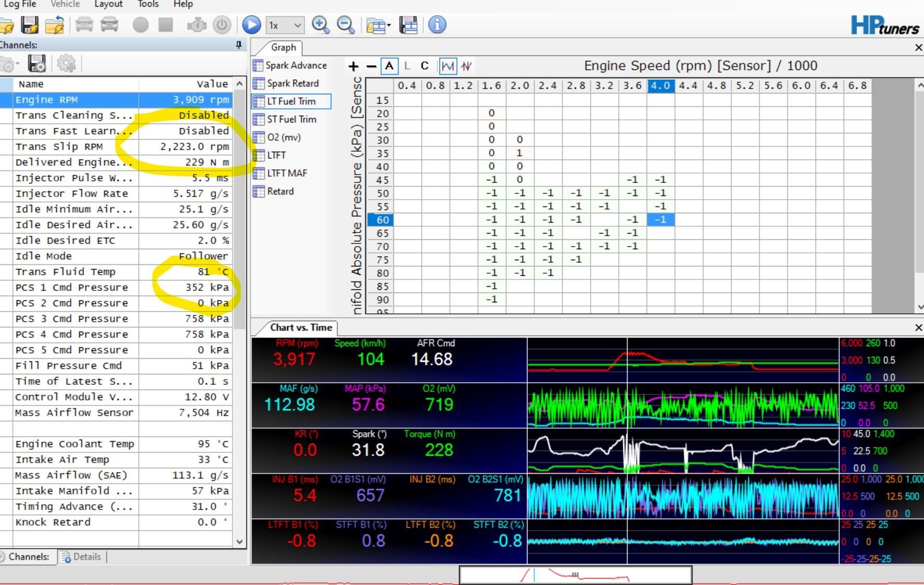Click the zoom out magnifier icon
Screen dimensions: 924x585
pyautogui.click(x=346, y=25)
